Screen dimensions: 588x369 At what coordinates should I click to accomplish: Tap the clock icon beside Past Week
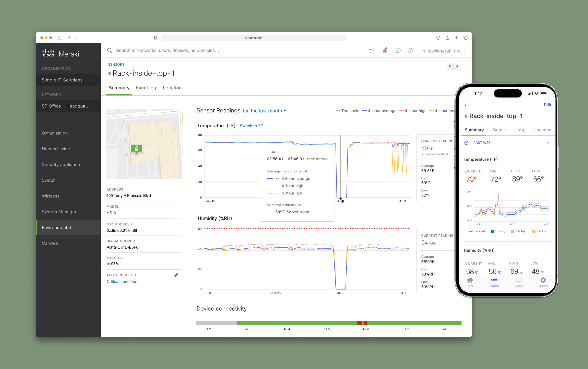466,143
